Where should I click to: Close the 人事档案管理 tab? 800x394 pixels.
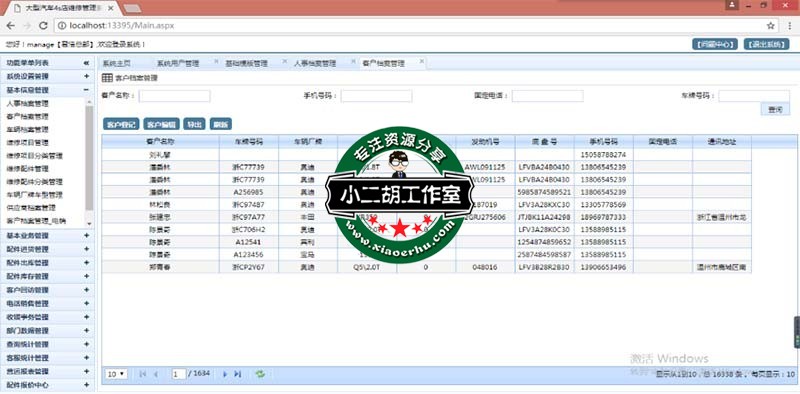click(x=353, y=61)
